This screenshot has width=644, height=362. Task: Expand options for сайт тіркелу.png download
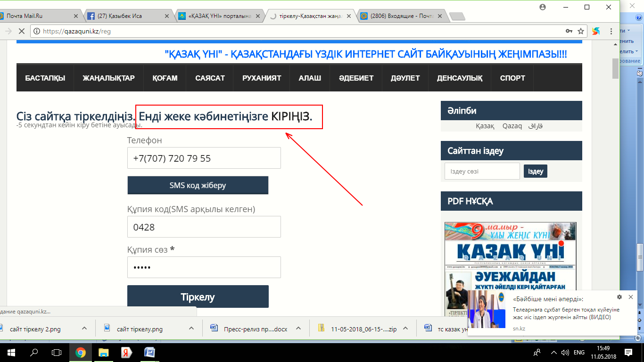tap(191, 329)
